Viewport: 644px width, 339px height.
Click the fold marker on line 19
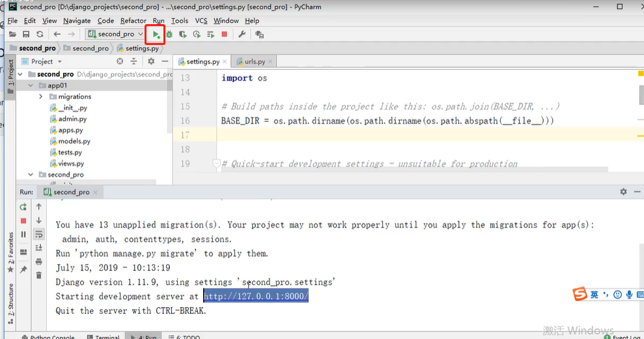(216, 164)
